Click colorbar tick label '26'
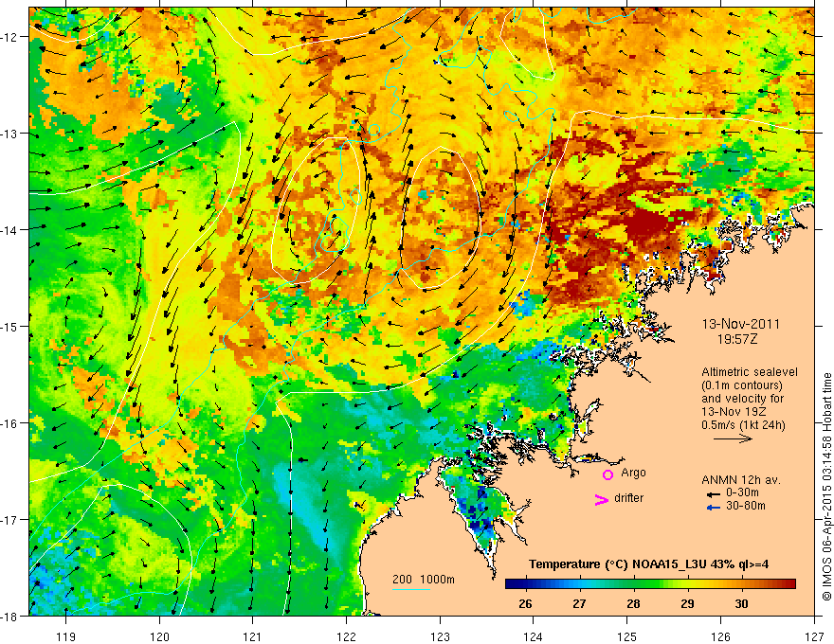The image size is (834, 644). click(x=525, y=603)
